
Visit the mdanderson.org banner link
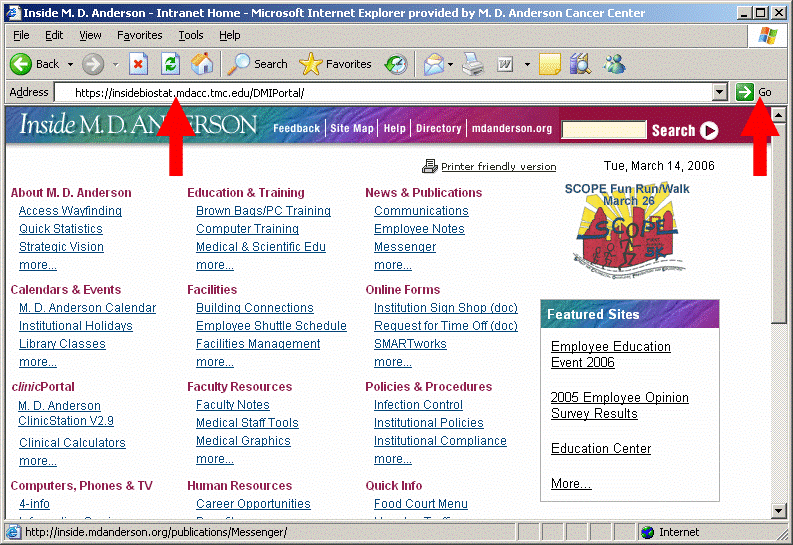point(512,128)
